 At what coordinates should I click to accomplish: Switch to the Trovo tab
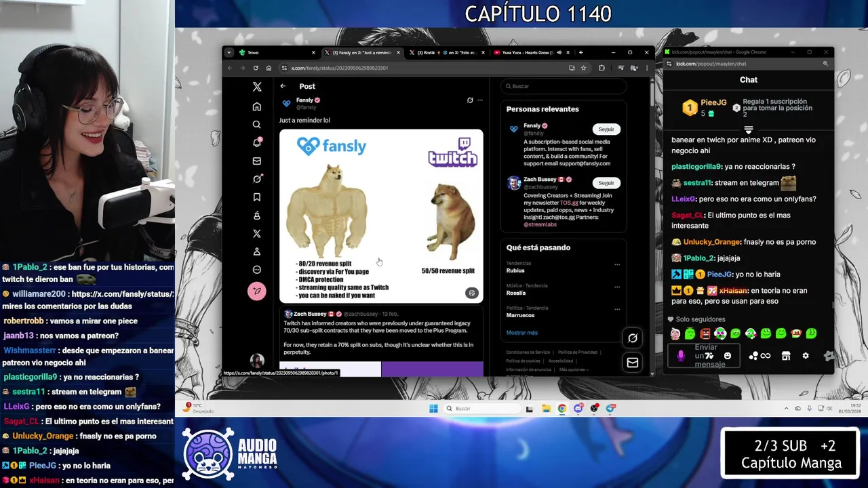coord(277,52)
